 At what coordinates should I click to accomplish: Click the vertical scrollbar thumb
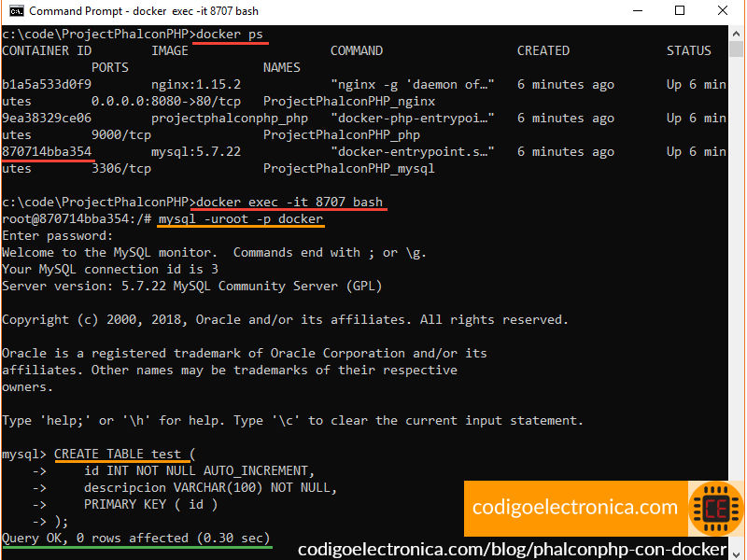(x=737, y=49)
